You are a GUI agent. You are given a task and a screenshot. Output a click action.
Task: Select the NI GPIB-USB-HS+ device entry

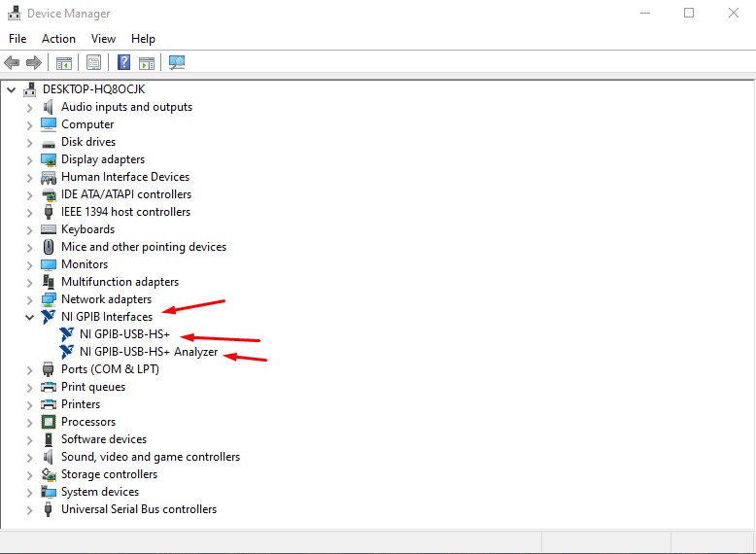tap(125, 334)
